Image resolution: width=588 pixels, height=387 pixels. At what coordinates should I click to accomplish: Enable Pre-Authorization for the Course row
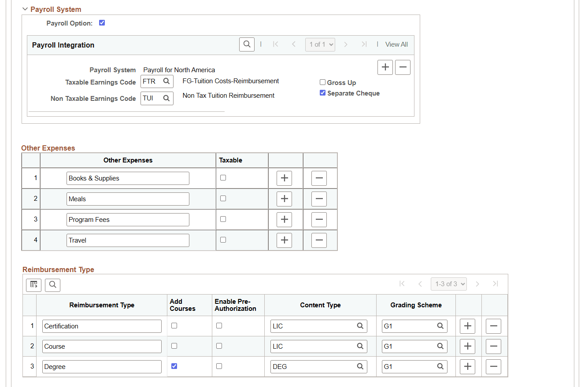pyautogui.click(x=219, y=346)
